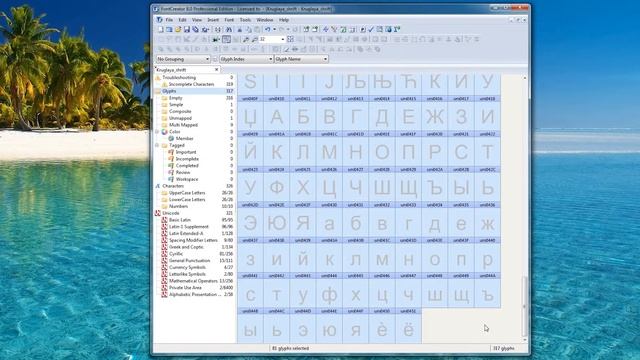This screenshot has height=360, width=640.
Task: Click the glyph grid scrollbar up arrow
Action: pos(525,78)
